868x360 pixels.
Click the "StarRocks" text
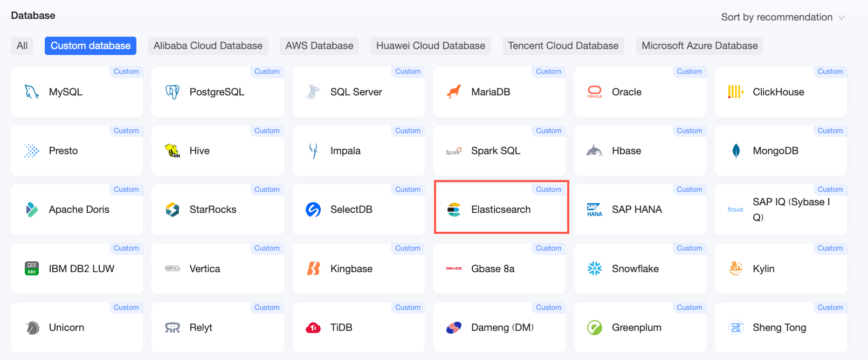(213, 210)
